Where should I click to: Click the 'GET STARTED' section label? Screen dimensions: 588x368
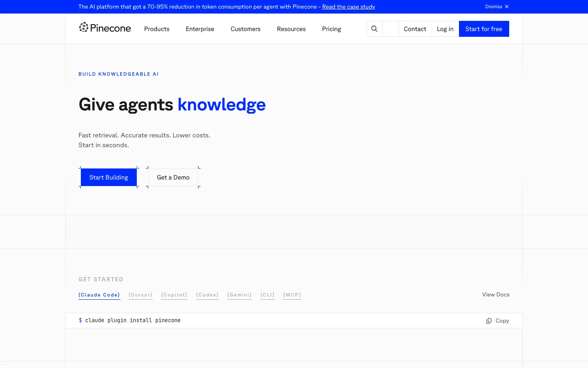[x=101, y=279]
